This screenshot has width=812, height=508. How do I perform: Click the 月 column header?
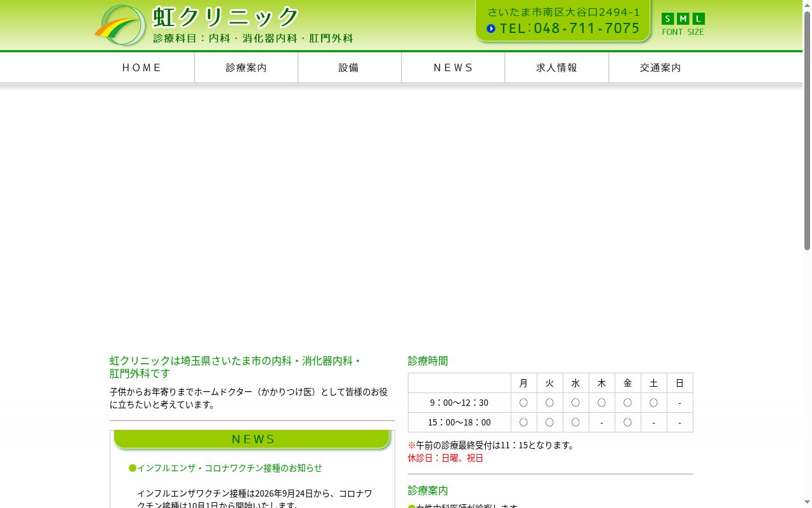(x=524, y=383)
